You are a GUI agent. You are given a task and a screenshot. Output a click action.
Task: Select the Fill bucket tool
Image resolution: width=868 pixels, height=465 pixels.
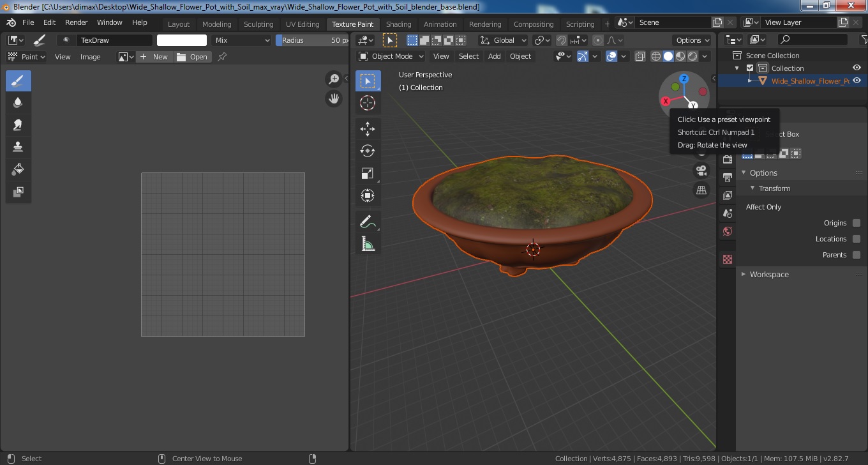pos(18,170)
